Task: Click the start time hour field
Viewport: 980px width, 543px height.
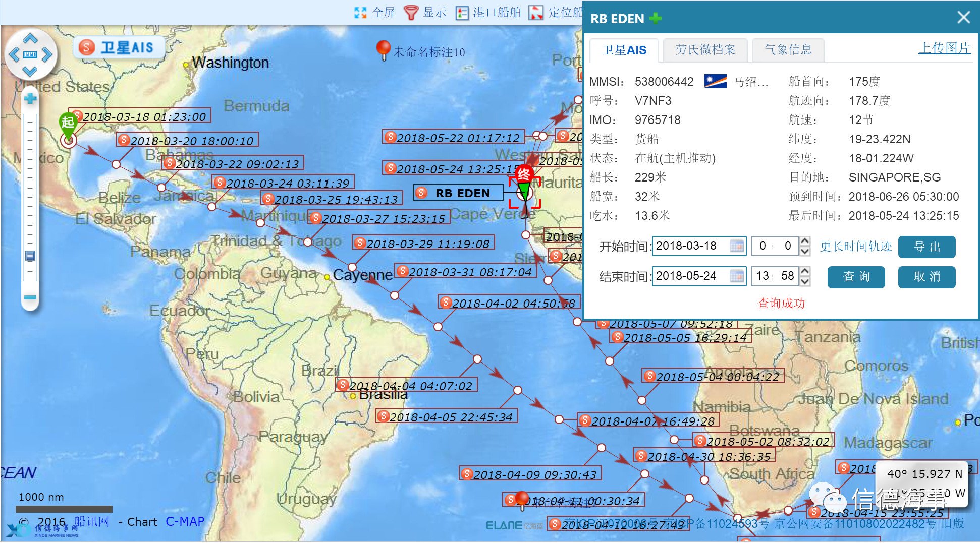Action: click(763, 246)
